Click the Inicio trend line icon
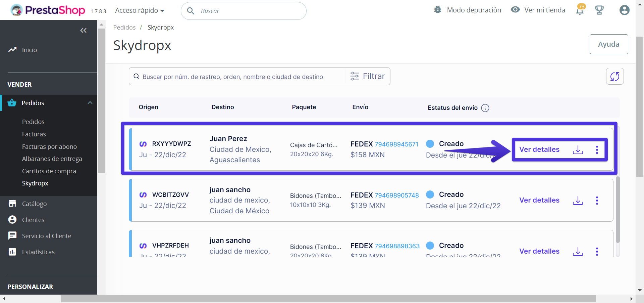This screenshot has width=644, height=303. [12, 50]
